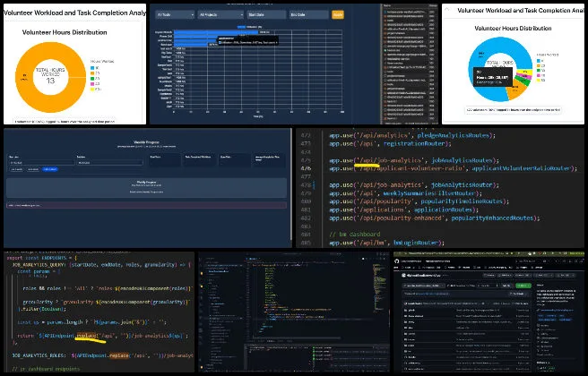Click the Go to file search field on GitHub
588x376 pixels.
point(489,286)
